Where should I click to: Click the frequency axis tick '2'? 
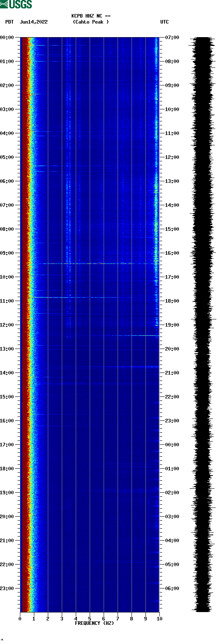[48, 619]
